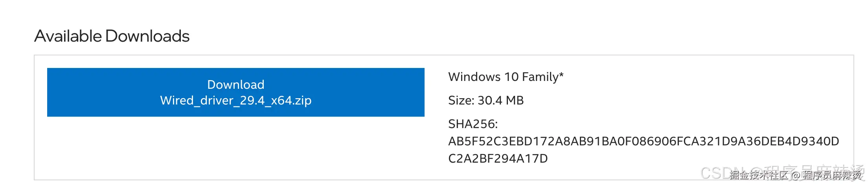This screenshot has width=868, height=187.
Task: Click the '掘金技术社区' watermark
Action: point(759,175)
